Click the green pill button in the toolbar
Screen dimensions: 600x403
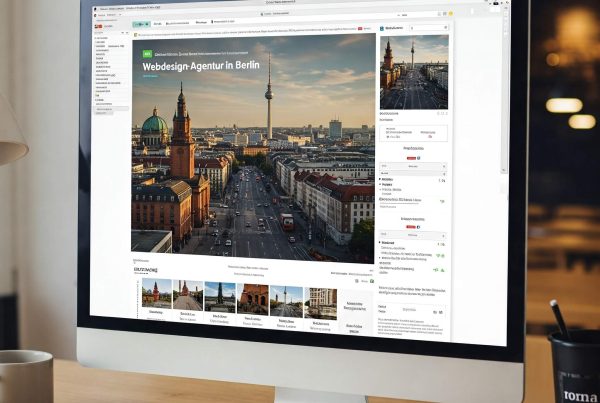click(x=141, y=24)
